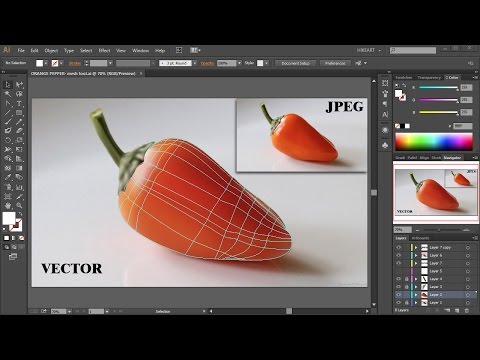Screen dimensions: 480x360
Task: Open the Change Screen Mode button
Action: [x=13, y=257]
